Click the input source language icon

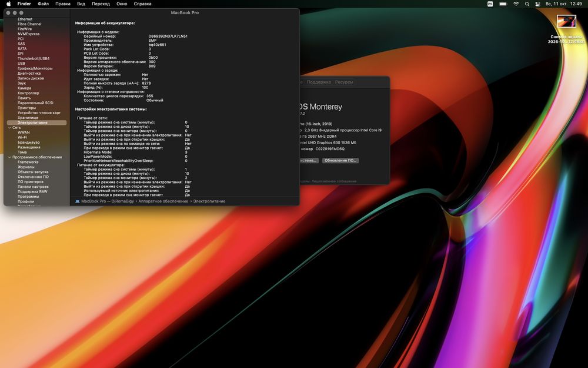coord(490,4)
